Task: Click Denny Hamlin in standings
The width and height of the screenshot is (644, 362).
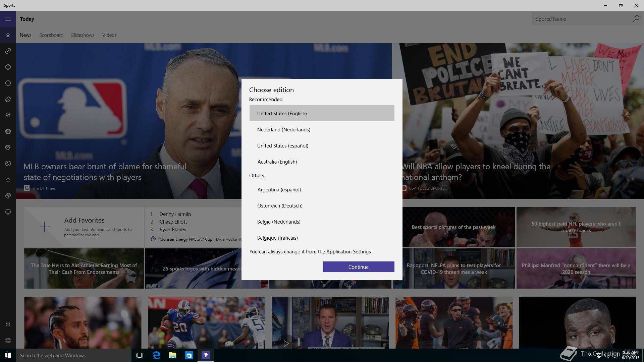Action: pos(175,214)
